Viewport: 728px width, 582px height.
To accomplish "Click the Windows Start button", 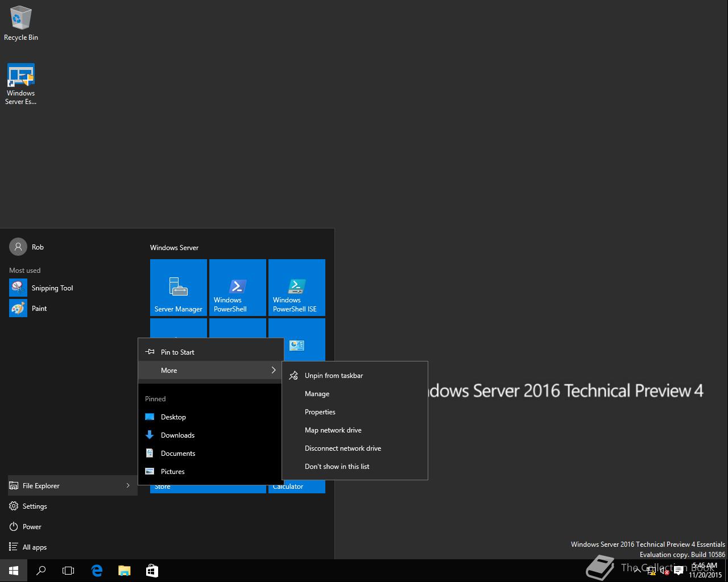I will point(14,571).
